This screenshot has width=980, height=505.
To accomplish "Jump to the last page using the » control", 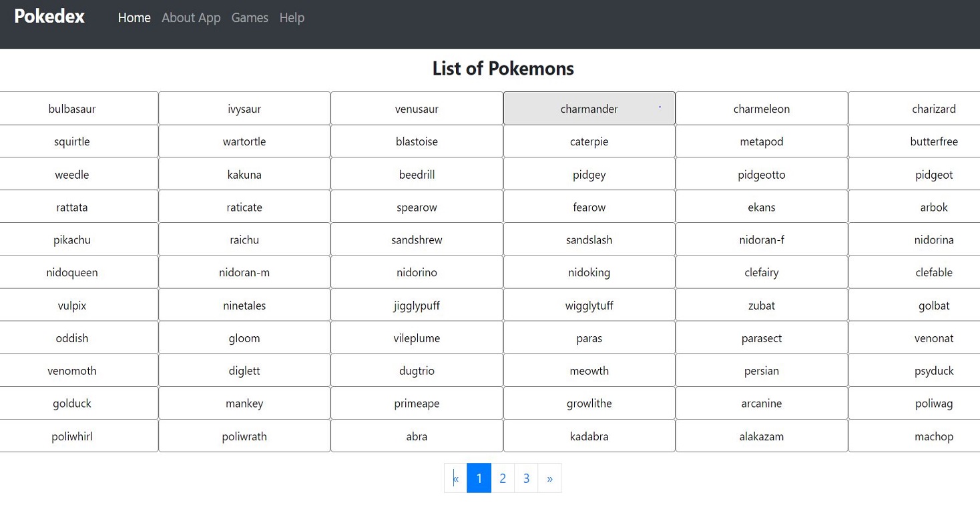I will click(x=549, y=478).
